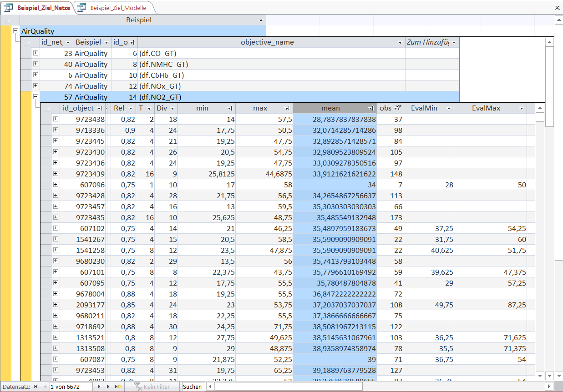Select the top-level Beispiel column header

(x=143, y=20)
